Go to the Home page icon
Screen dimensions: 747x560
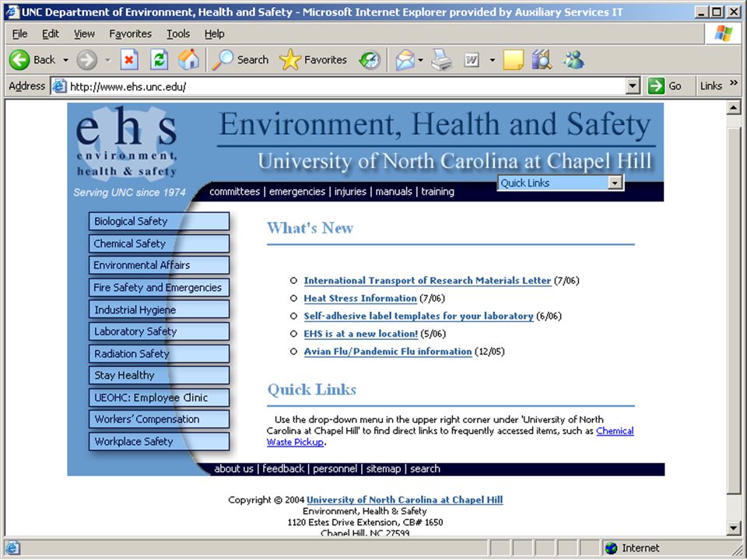point(188,60)
